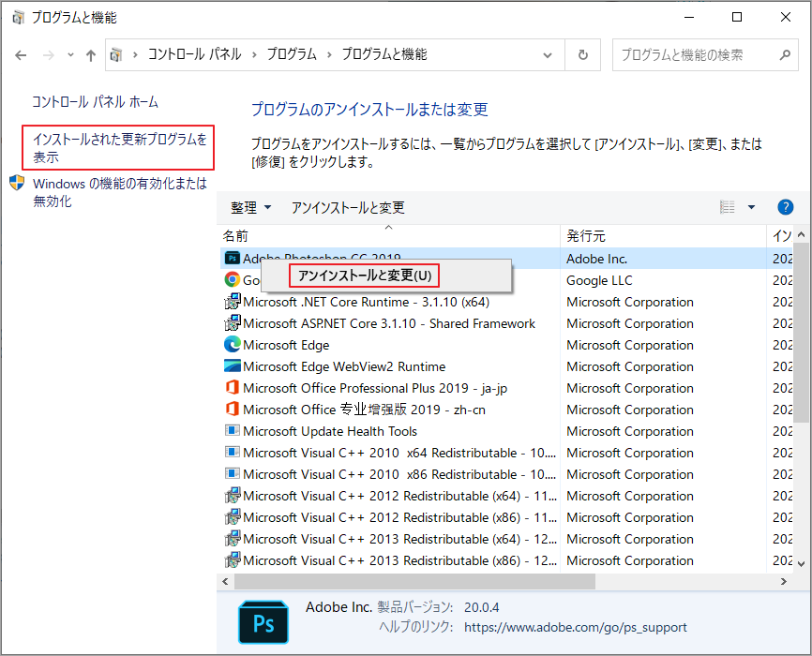Click the Visual C++ 2012 (x86) icon
This screenshot has width=812, height=656.
(x=232, y=517)
